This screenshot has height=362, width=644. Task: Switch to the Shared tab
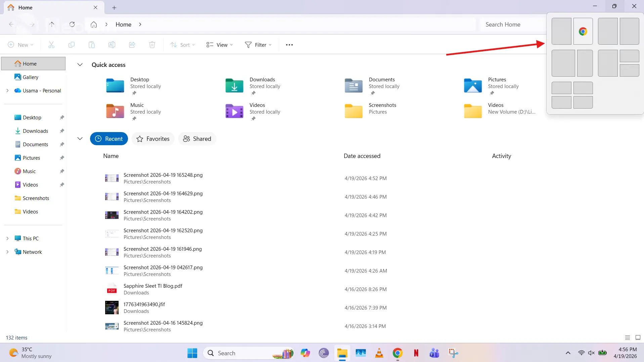(x=197, y=139)
